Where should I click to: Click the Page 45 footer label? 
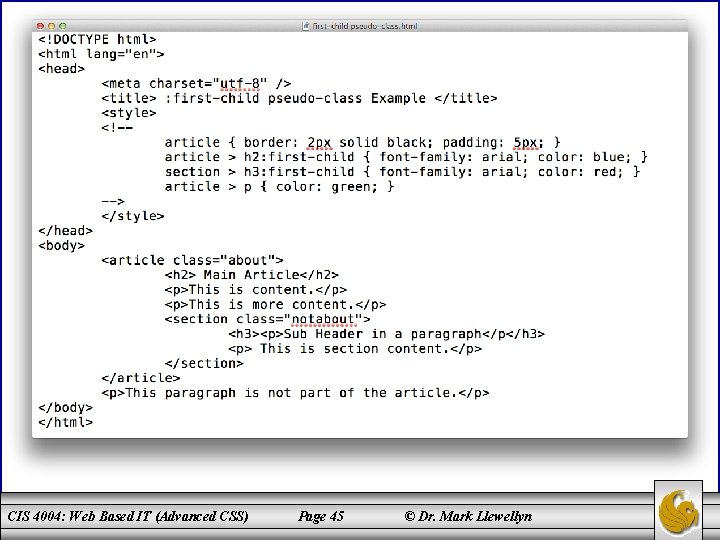[321, 516]
